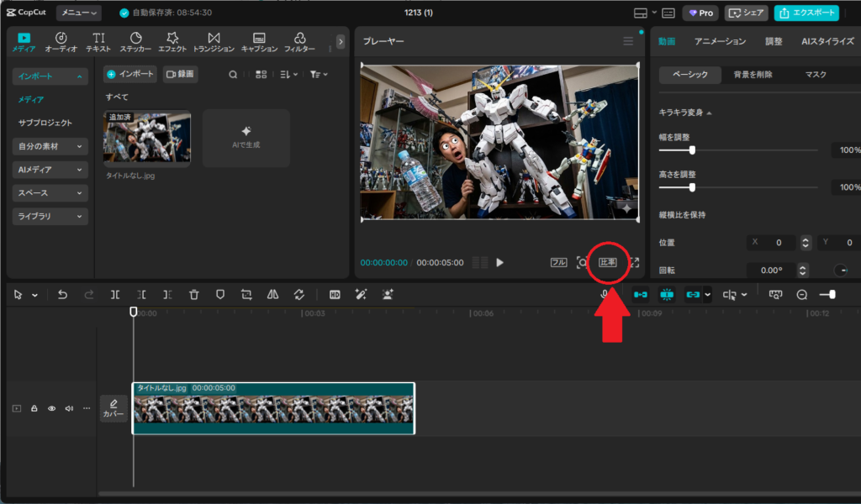The image size is (861, 504).
Task: Click the microphone voice-over record icon
Action: 605,295
